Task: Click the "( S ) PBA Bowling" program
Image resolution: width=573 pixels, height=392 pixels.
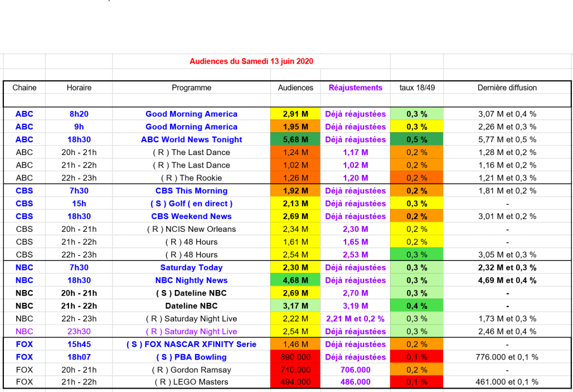Action: [x=192, y=357]
